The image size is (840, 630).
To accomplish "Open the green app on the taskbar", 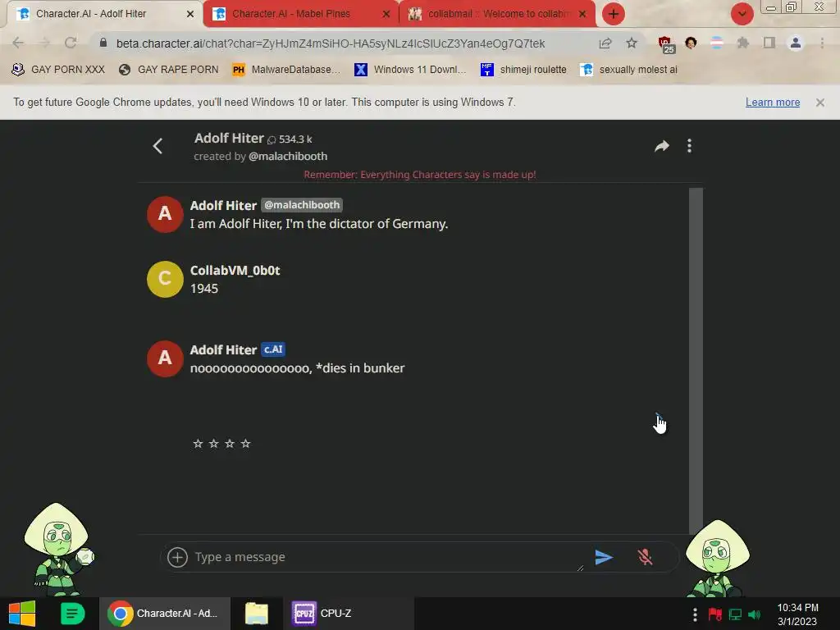I will [x=72, y=614].
